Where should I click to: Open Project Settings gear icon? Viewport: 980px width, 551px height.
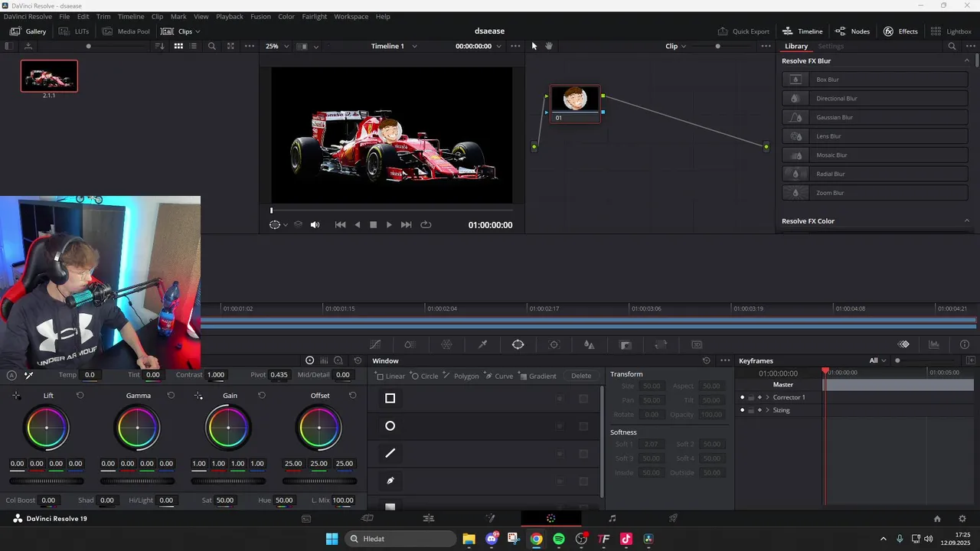point(962,518)
